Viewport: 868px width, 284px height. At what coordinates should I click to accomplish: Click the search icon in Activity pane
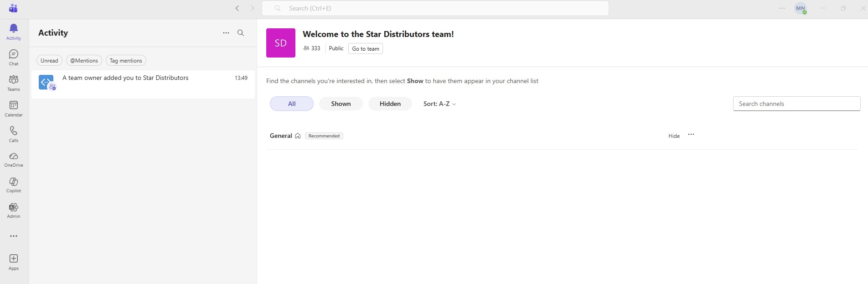[241, 33]
